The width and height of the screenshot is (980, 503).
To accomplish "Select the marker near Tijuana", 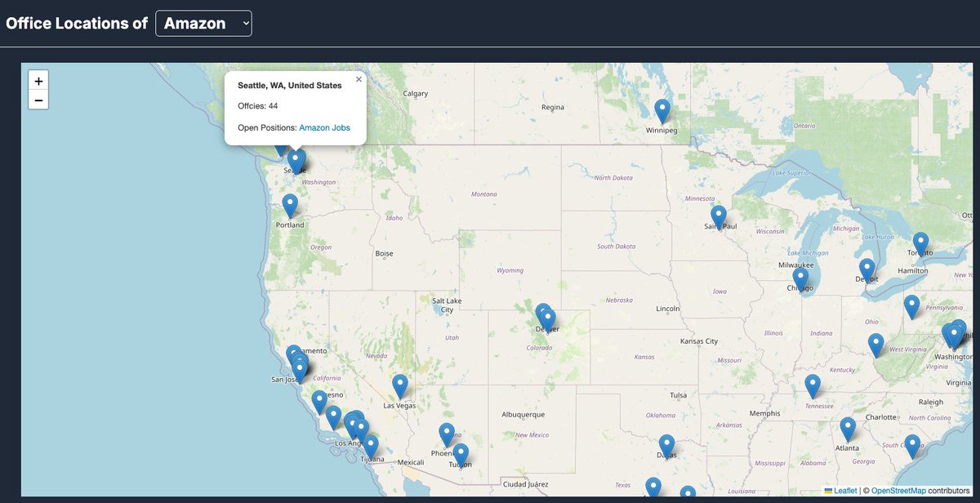I will pos(371,448).
